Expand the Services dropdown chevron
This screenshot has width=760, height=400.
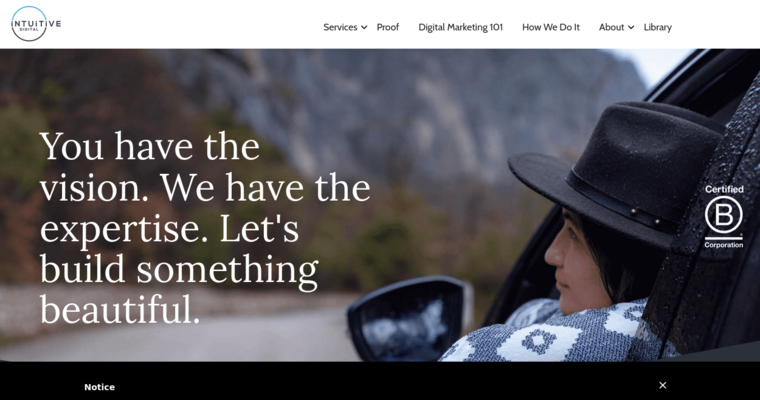click(x=364, y=28)
